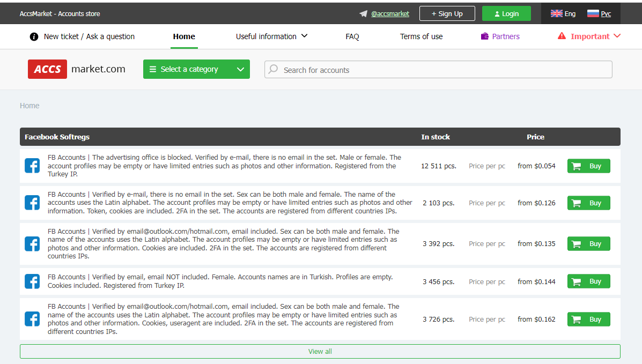Buy the 3 456 pcs. FB accounts
Screen dimensions: 642x364
[589, 281]
